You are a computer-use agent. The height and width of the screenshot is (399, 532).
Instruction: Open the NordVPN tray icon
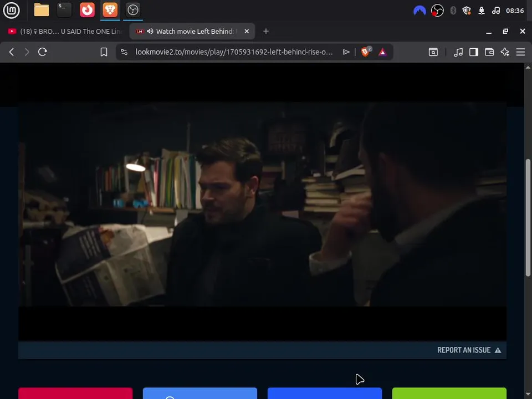point(420,11)
